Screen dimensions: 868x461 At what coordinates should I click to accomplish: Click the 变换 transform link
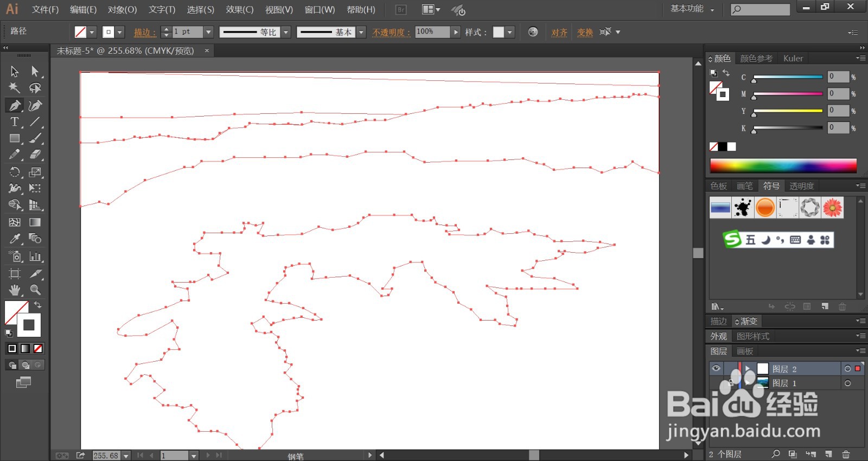[585, 33]
